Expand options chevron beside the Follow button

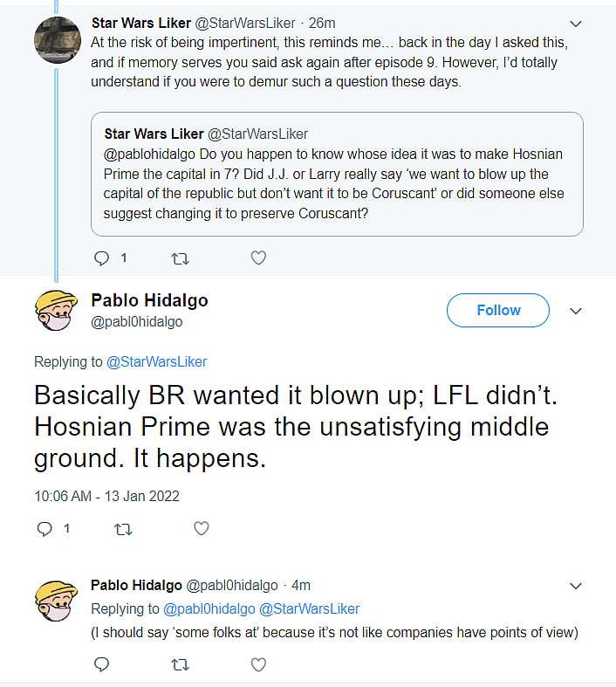[576, 311]
